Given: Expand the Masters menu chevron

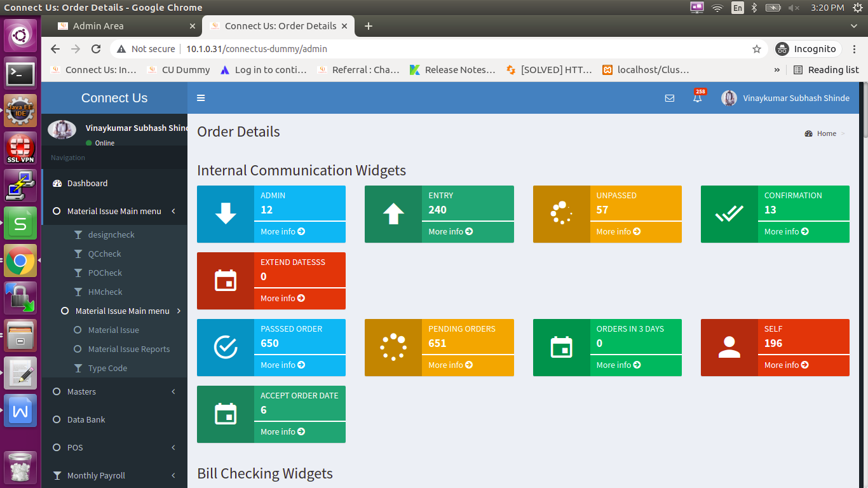Looking at the screenshot, I should [173, 391].
